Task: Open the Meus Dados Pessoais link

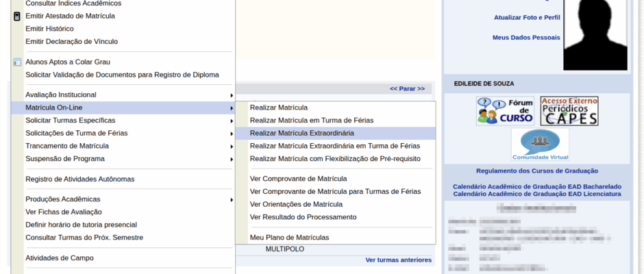Action: (x=525, y=38)
